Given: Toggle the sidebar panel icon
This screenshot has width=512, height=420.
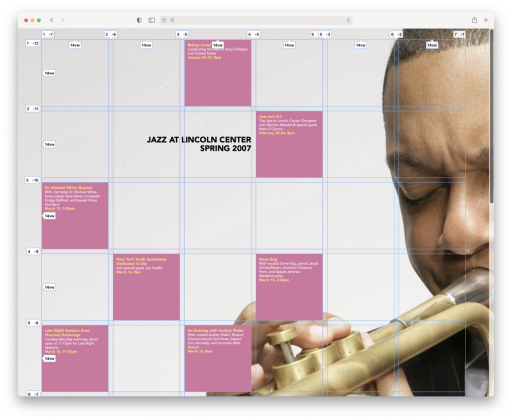Looking at the screenshot, I should tap(151, 20).
